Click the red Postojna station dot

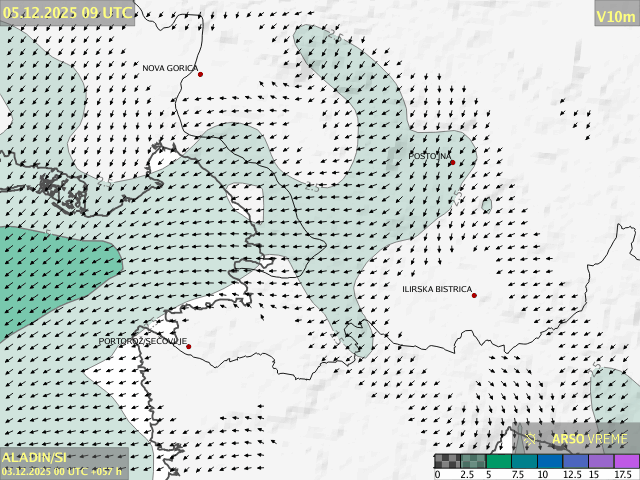(452, 162)
